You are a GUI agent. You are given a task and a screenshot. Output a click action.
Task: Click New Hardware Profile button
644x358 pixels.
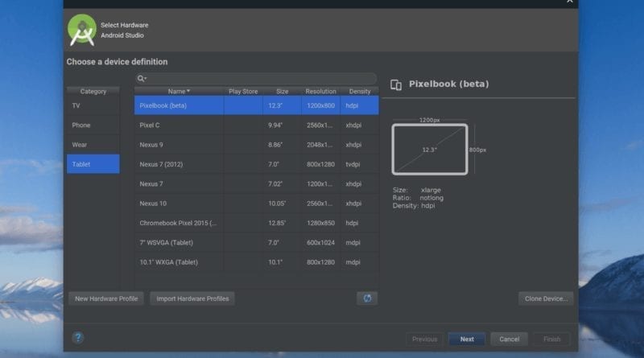106,298
